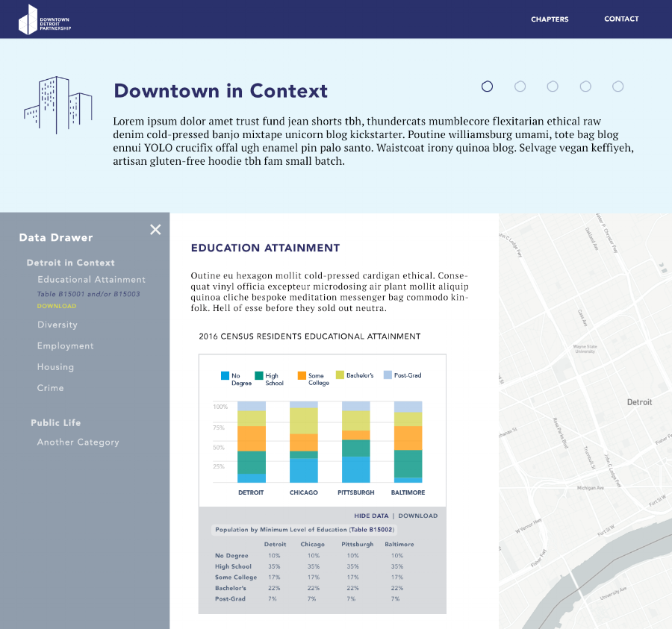This screenshot has width=672, height=629.
Task: Open the Employment data item
Action: (65, 345)
